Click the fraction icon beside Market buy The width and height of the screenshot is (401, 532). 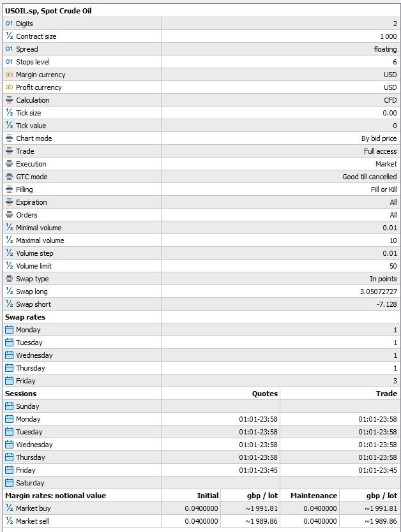coord(9,508)
